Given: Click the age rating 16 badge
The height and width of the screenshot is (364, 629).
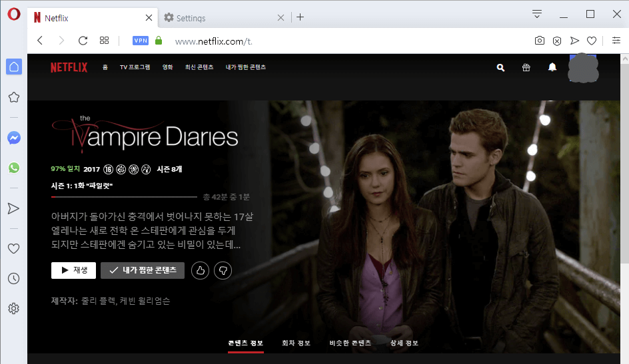Looking at the screenshot, I should [x=109, y=170].
